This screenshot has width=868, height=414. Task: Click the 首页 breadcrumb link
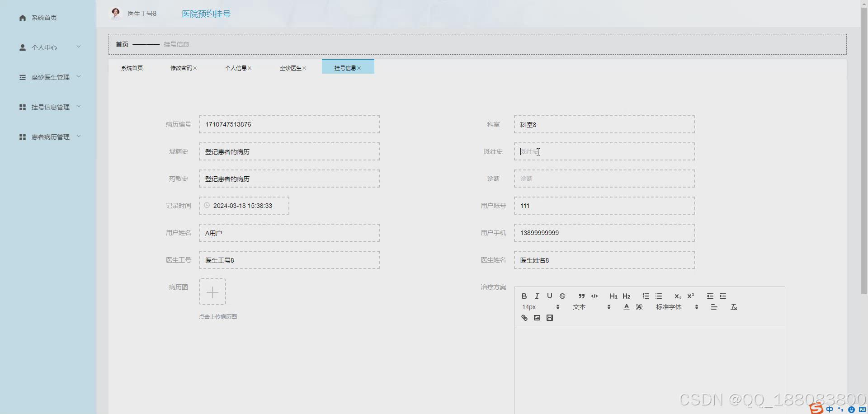click(x=122, y=44)
